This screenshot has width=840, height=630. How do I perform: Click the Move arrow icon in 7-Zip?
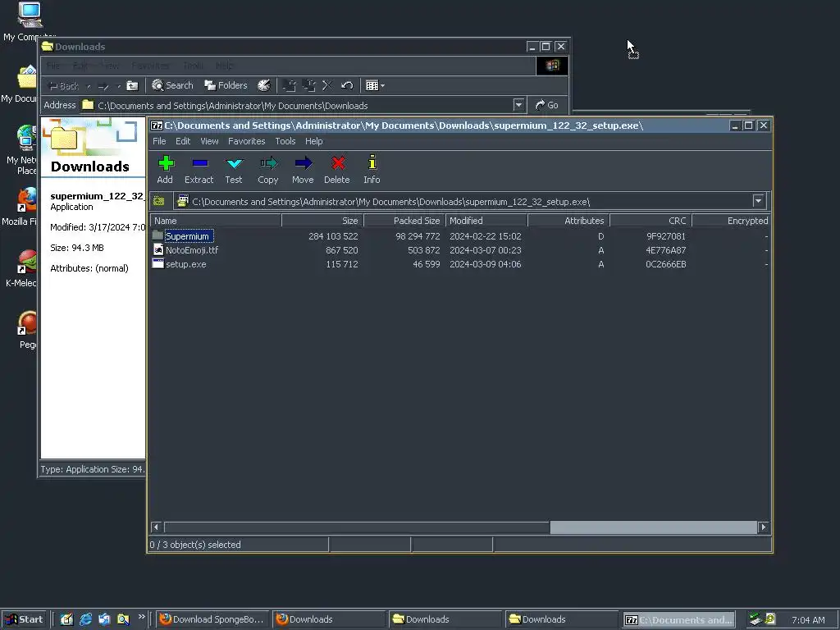[303, 169]
